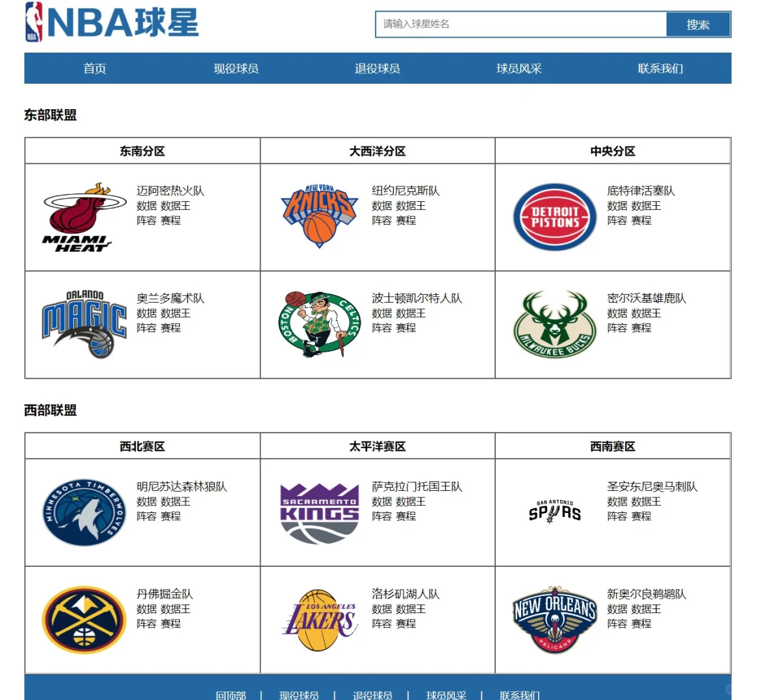Screen dimensions: 757x700
Task: Open the Minnesota Timberwolves logo
Action: 84,512
